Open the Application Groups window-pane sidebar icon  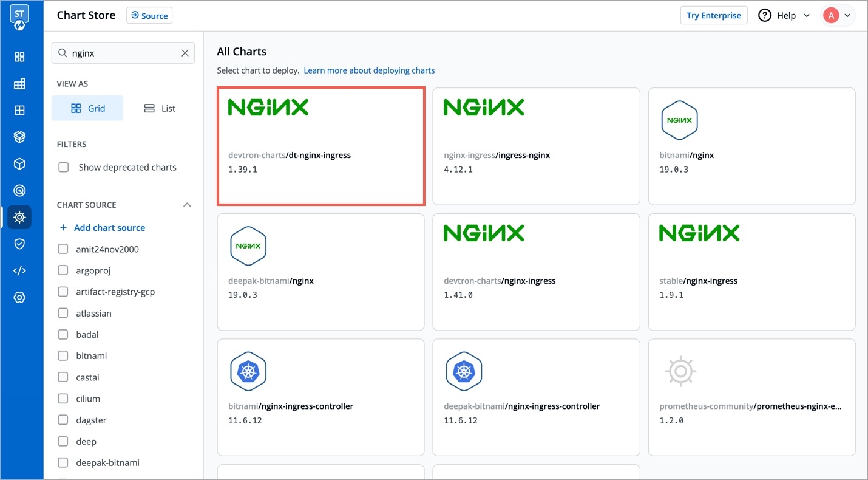19,111
